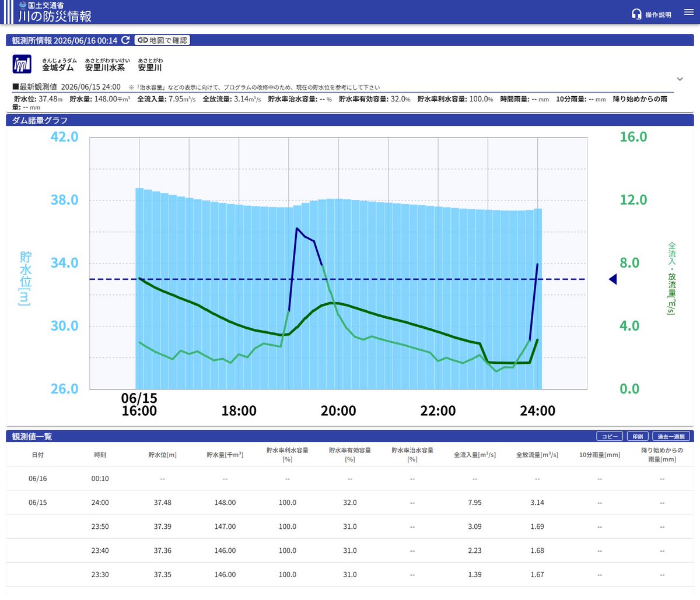Select the 00:10 time cell
This screenshot has width=700, height=600.
(x=100, y=479)
